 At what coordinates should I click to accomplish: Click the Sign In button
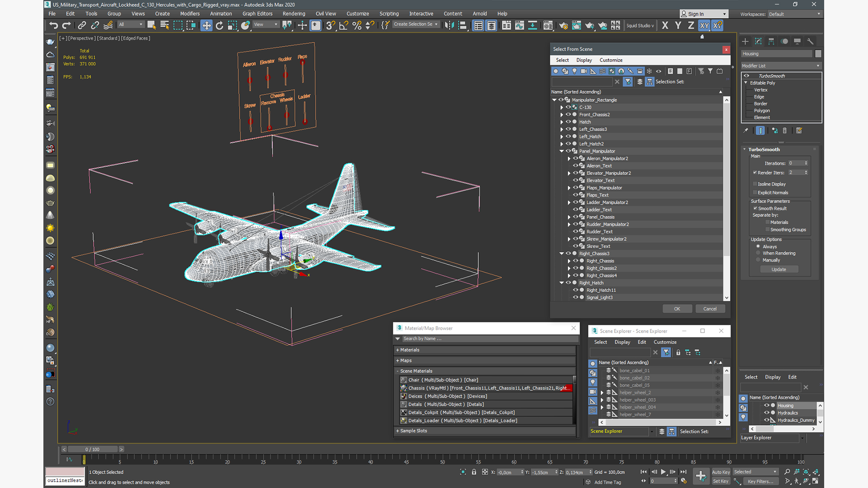(x=704, y=14)
